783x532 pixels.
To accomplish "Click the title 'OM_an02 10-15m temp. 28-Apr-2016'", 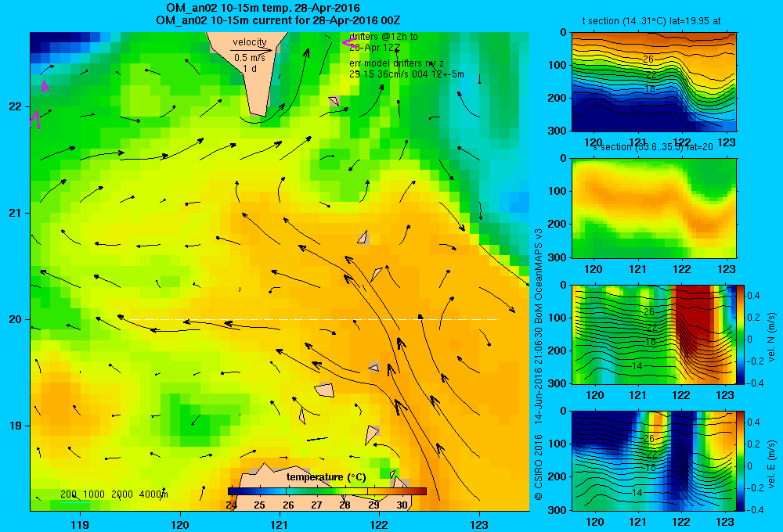I will click(x=262, y=8).
